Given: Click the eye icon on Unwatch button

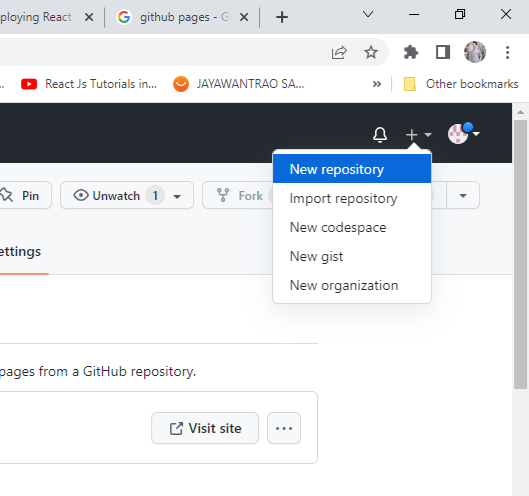Looking at the screenshot, I should click(x=81, y=195).
